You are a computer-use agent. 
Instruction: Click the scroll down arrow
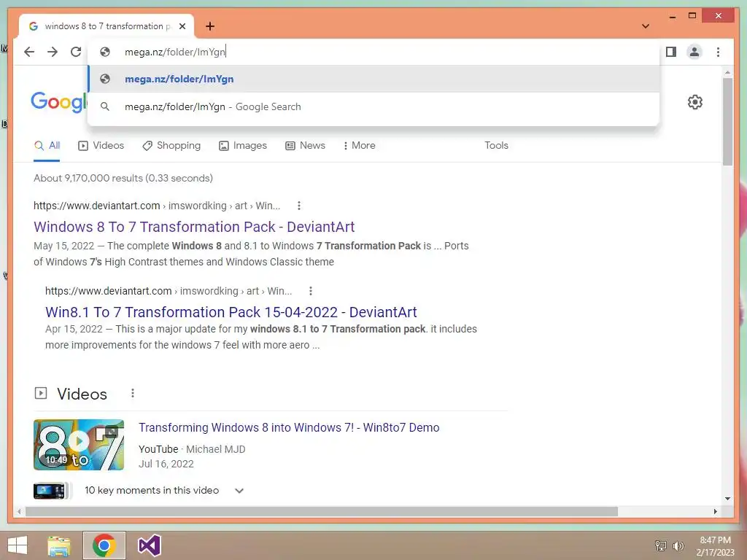727,499
